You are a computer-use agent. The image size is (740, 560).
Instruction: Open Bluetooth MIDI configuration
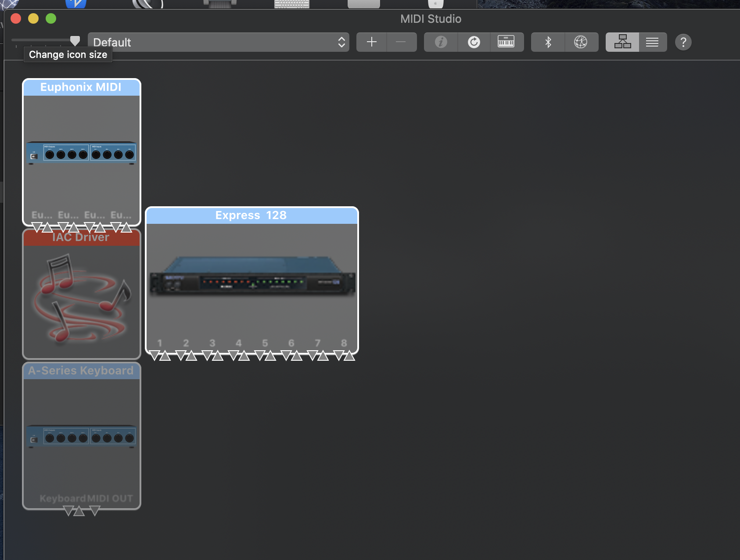(x=548, y=42)
